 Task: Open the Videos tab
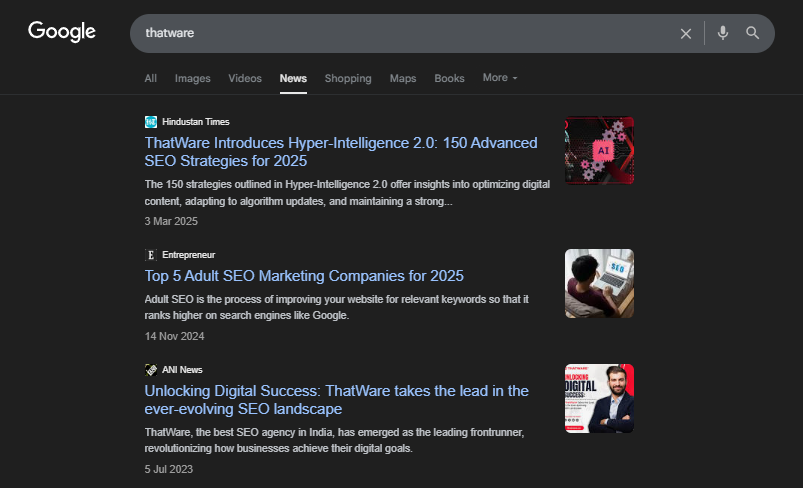click(x=245, y=78)
